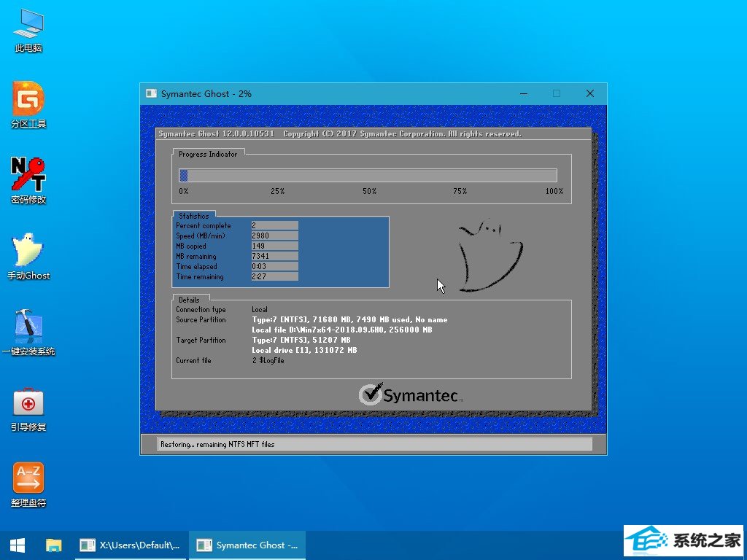Open the 引导修复 boot repair icon
Viewport: 747px width, 560px height.
pos(28,407)
